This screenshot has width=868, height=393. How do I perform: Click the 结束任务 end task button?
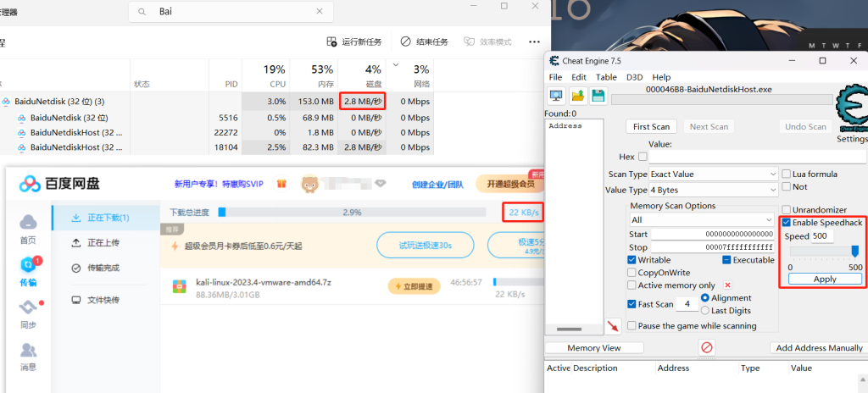tap(424, 42)
